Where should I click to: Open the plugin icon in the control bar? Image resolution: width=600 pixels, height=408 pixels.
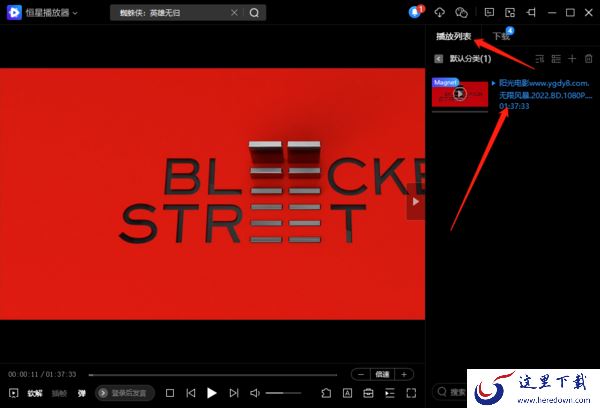click(x=326, y=393)
